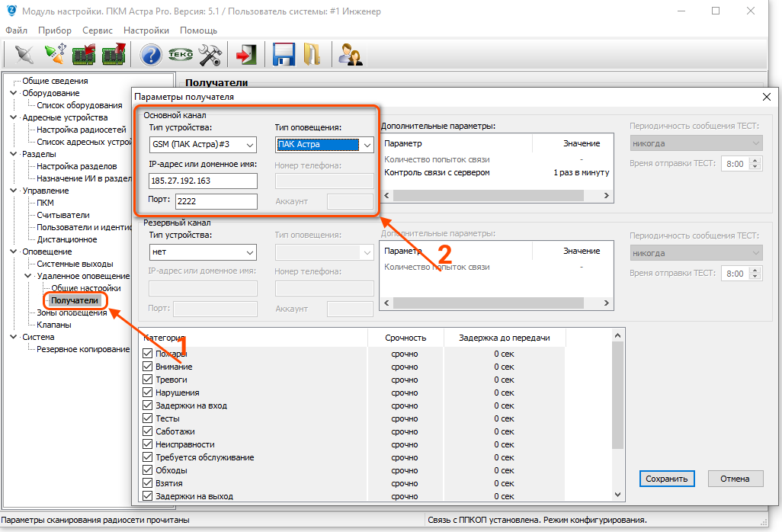Viewport: 782px width, 532px height.
Task: Uncheck the Внимание category checkbox
Action: pyautogui.click(x=148, y=367)
